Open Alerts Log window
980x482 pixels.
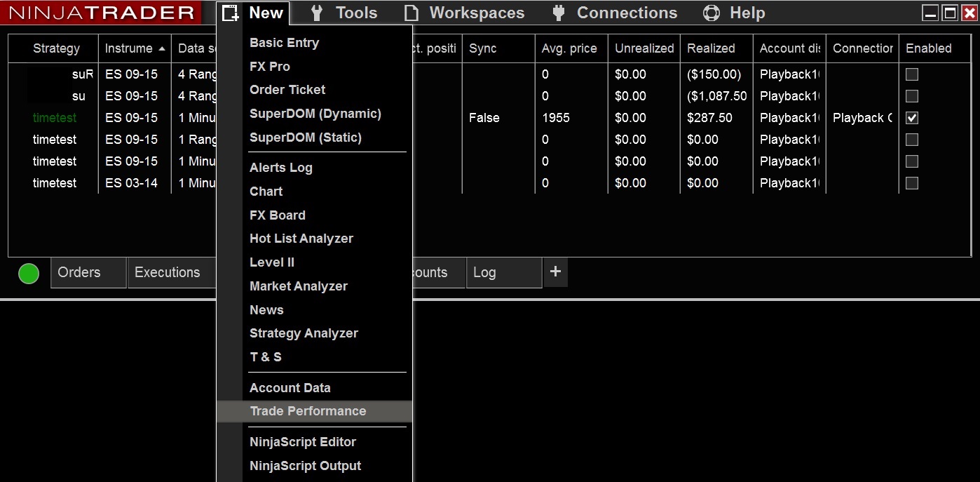(281, 168)
